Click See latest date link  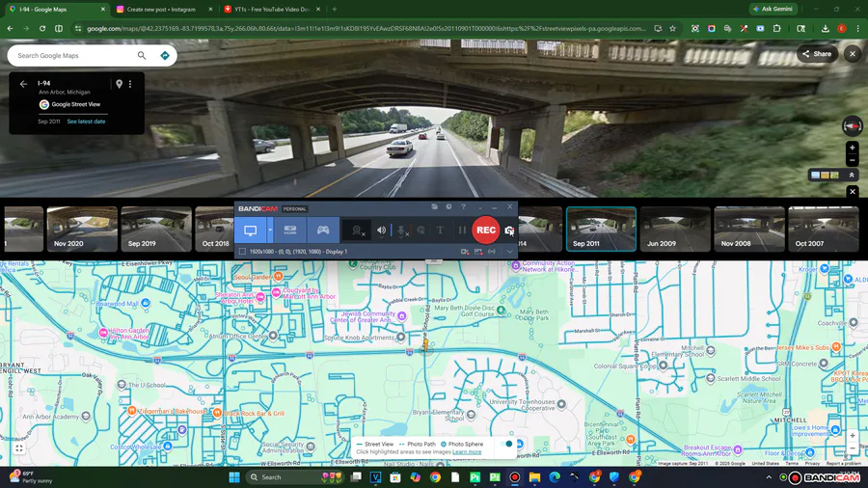pyautogui.click(x=87, y=122)
